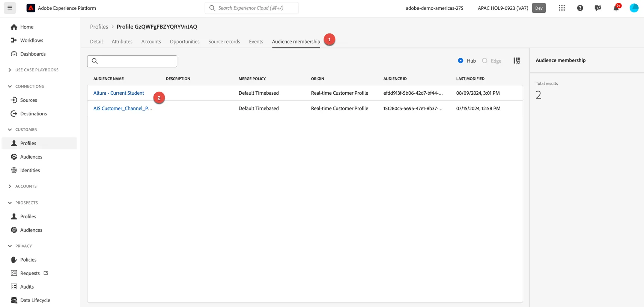Collapse the Connections section
Screen dimensions: 644x307
pos(10,86)
